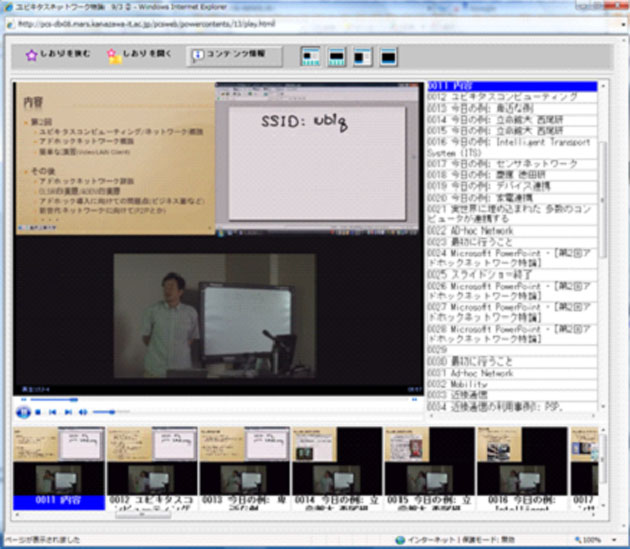Open bookmarks with しおりを開く icon

point(115,56)
